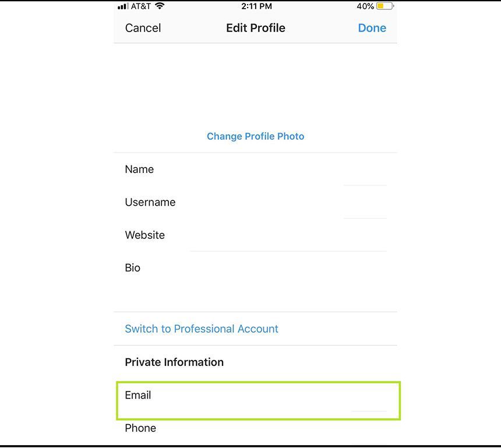Tap the AT&T carrier label
Image resolution: width=501 pixels, height=448 pixels.
click(140, 6)
